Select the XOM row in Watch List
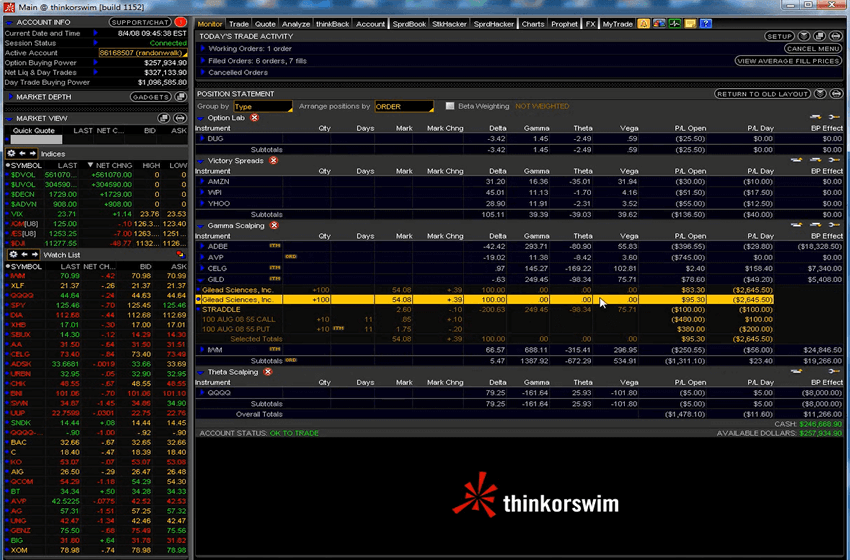850x560 pixels. tap(96, 550)
